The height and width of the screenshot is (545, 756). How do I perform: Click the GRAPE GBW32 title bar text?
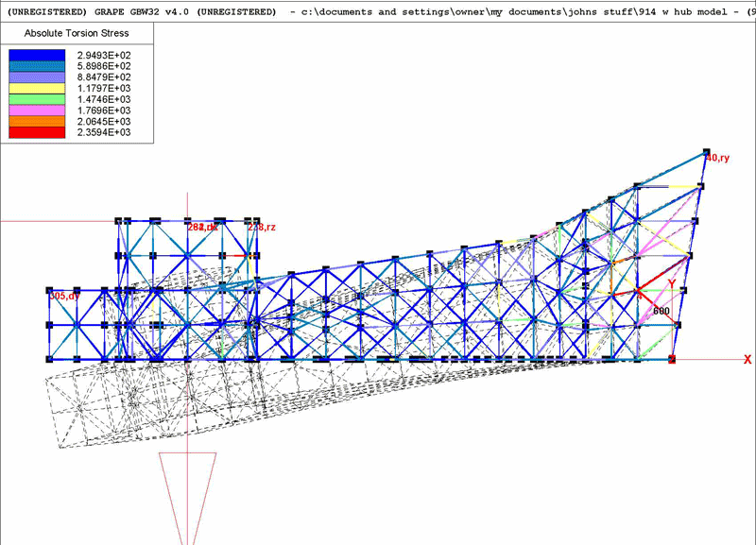point(142,11)
